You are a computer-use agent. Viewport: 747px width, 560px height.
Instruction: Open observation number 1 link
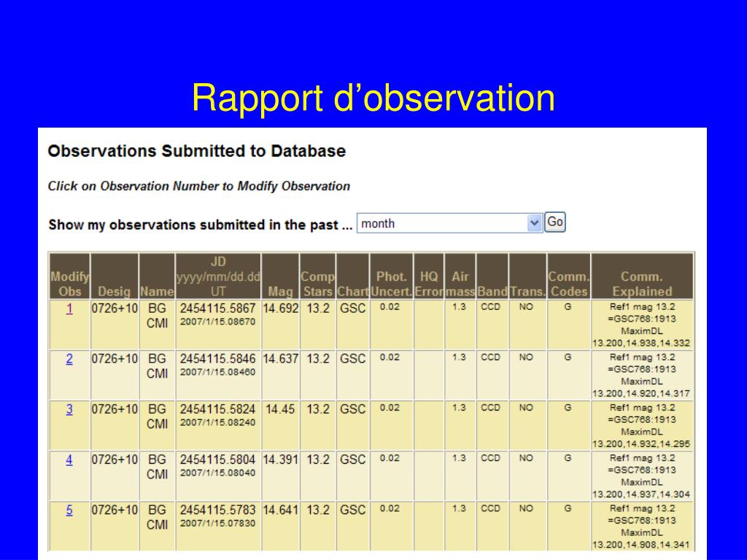(x=69, y=308)
